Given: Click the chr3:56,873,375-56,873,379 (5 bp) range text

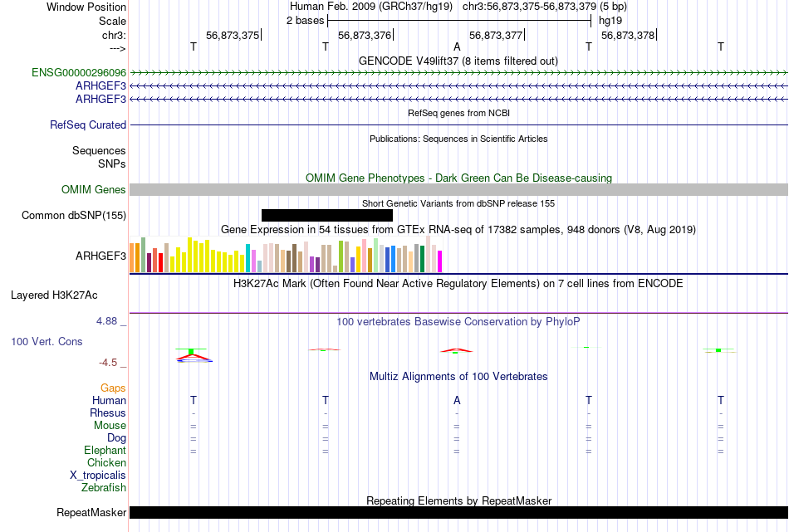Looking at the screenshot, I should 545,7.
